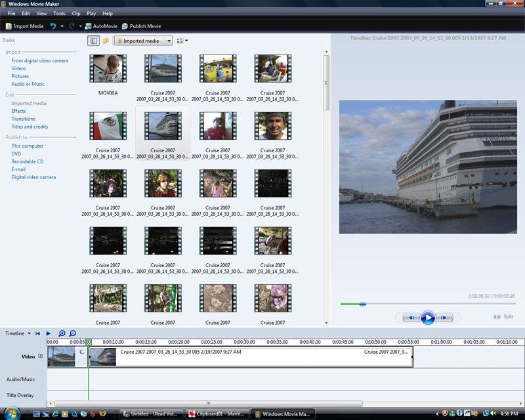Split the clip at current frame

click(503, 316)
